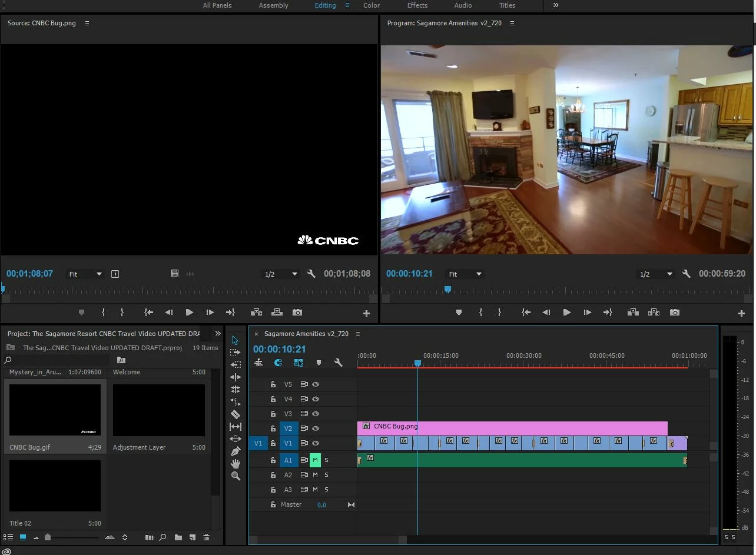
Task: Select the Slide tool
Action: coord(236,439)
